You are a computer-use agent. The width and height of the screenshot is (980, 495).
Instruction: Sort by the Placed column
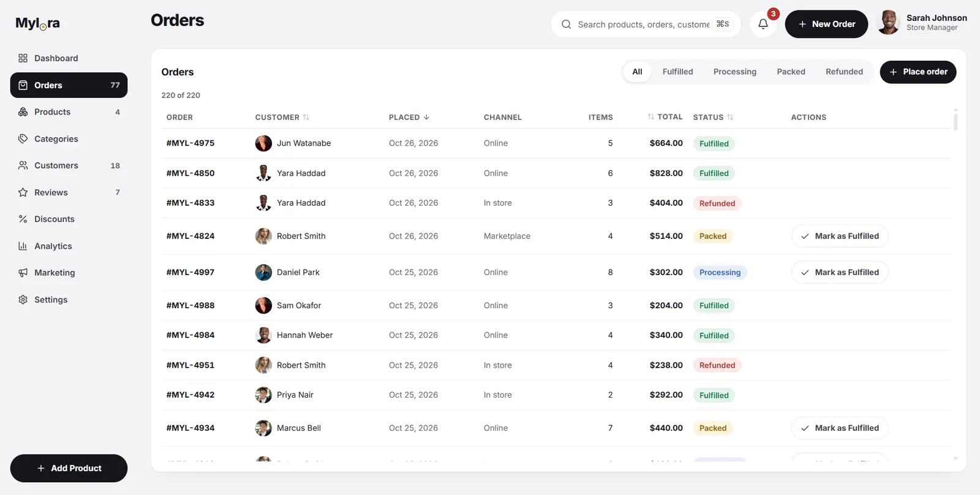(x=409, y=117)
